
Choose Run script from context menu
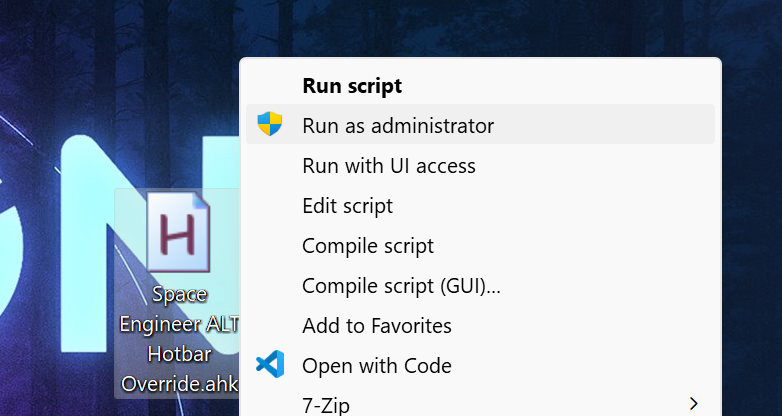click(352, 86)
